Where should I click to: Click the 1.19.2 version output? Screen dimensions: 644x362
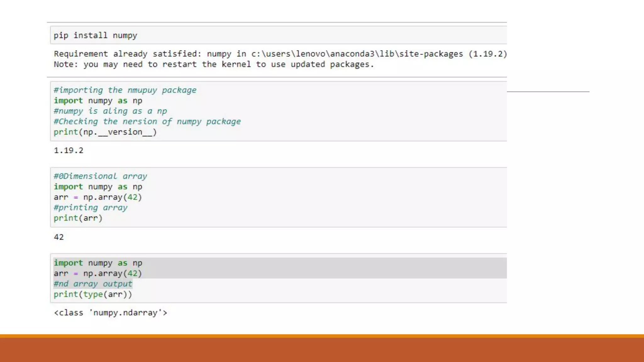69,151
